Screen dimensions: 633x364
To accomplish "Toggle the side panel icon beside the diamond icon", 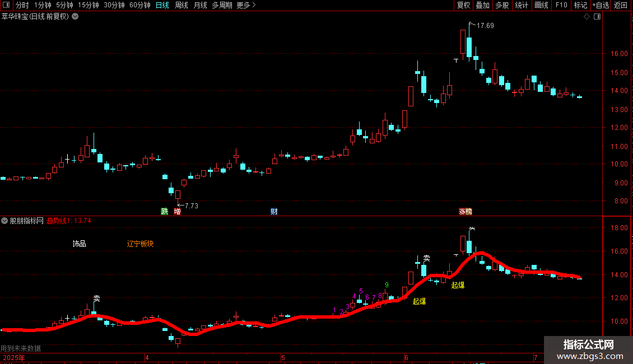I will click(x=597, y=17).
